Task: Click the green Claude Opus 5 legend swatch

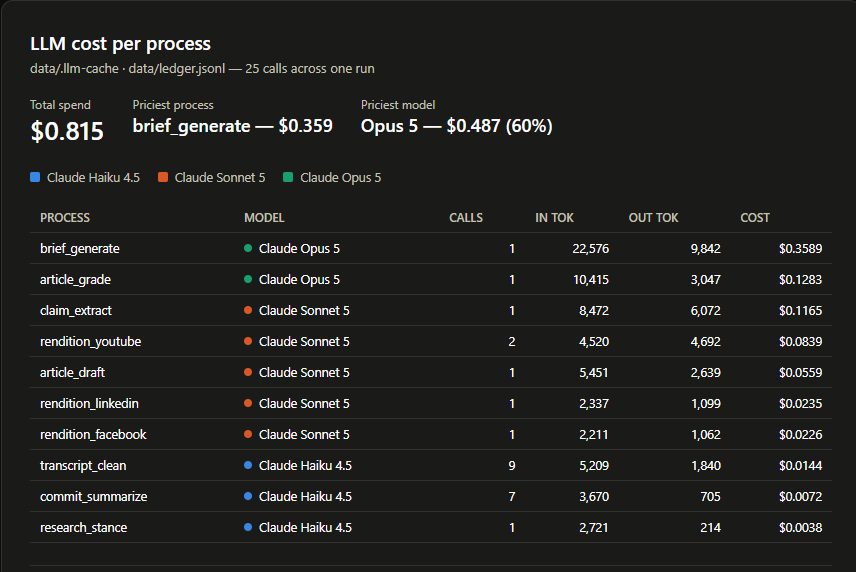Action: click(x=288, y=177)
